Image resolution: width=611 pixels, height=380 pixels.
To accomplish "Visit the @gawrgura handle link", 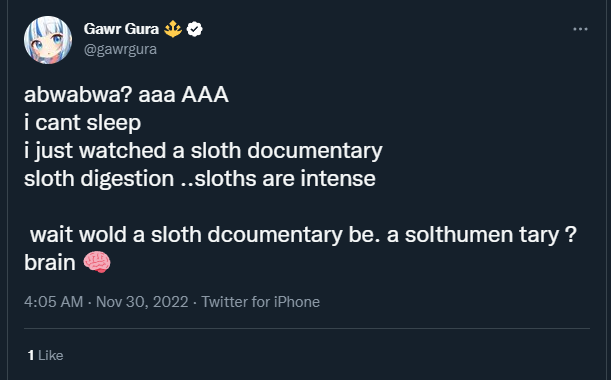I will [120, 49].
